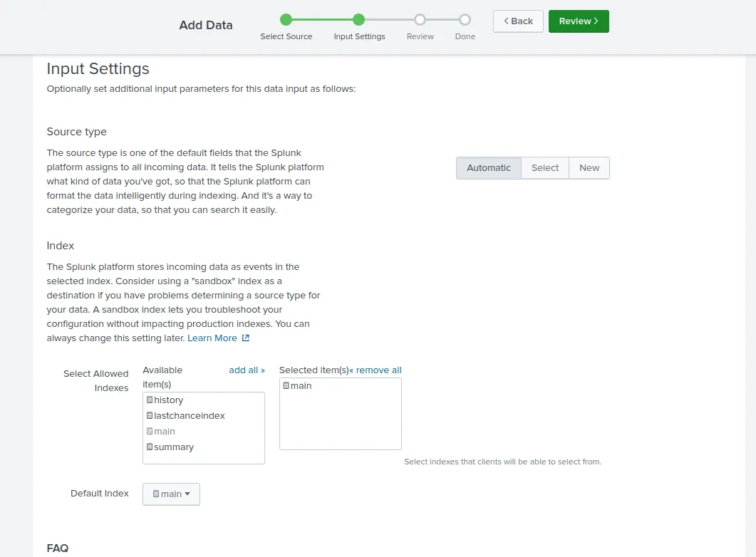Click the Review step circle
756x557 pixels.
[x=420, y=20]
